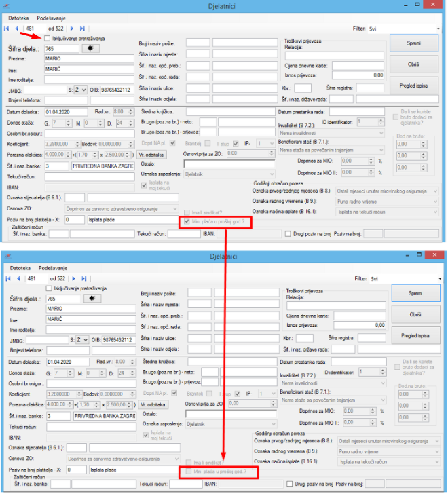Screen dimensions: 448x494
Task: Toggle Min. plaća u prošloj god. in upper window
Action: (187, 222)
